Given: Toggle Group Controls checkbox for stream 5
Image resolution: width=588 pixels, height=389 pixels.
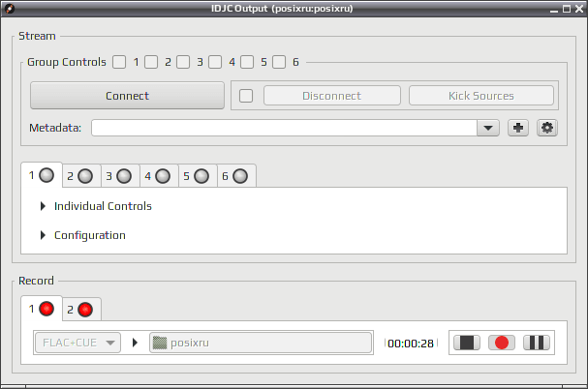Looking at the screenshot, I should coord(247,62).
